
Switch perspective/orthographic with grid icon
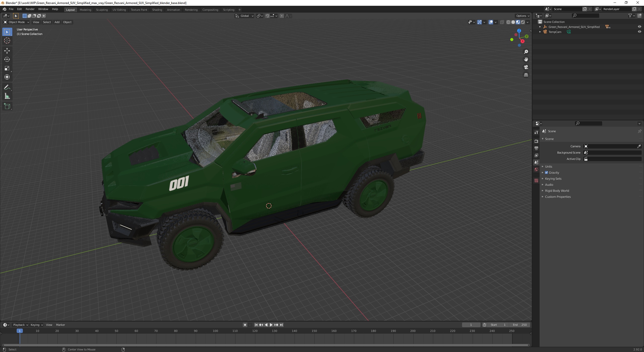click(x=526, y=75)
